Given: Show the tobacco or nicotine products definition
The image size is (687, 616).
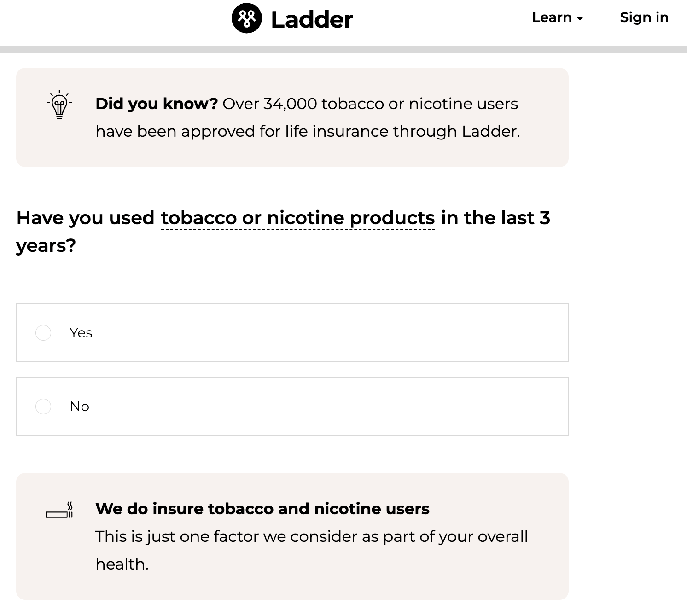Looking at the screenshot, I should click(x=297, y=218).
